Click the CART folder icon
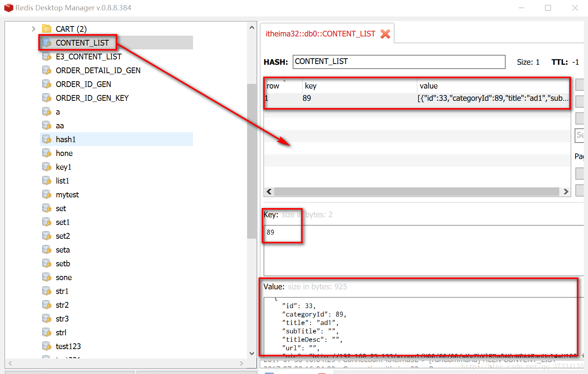588x374 pixels. tap(47, 29)
